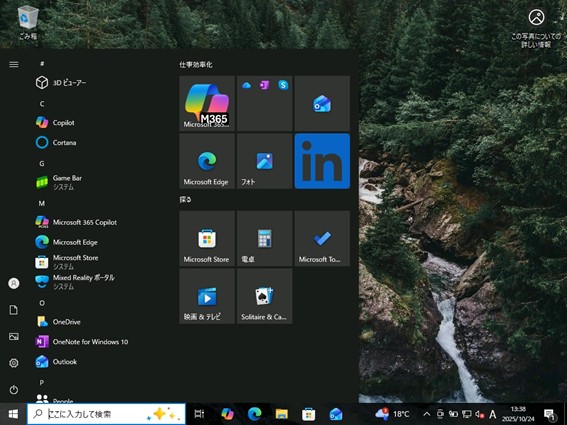
Task: Open the Microsoft Store tile
Action: point(207,239)
